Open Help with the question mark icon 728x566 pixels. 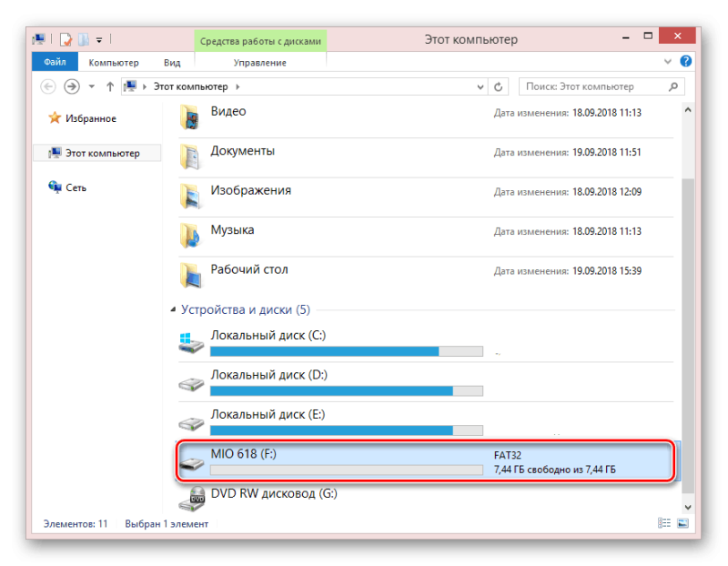pyautogui.click(x=686, y=61)
